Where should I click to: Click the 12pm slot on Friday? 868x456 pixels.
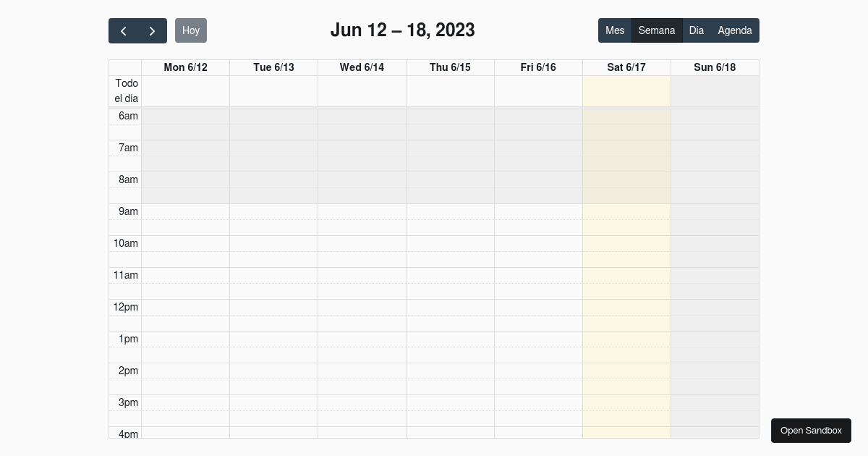point(538,314)
